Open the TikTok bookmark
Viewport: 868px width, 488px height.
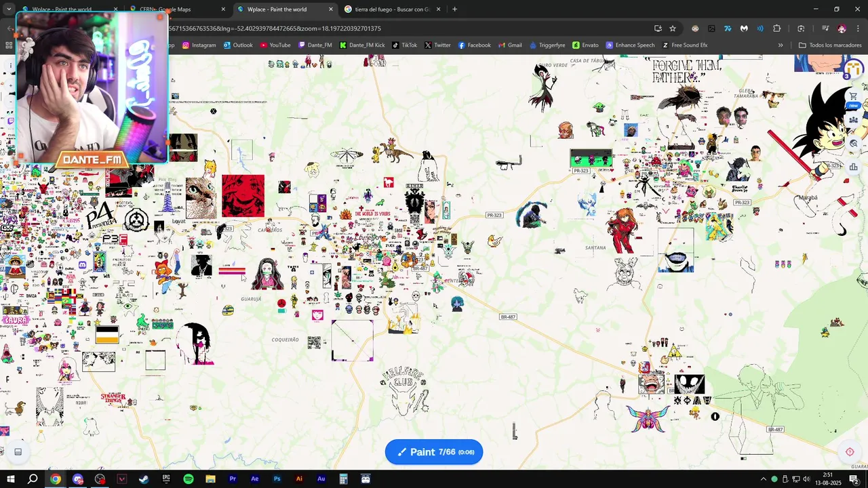[x=404, y=45]
